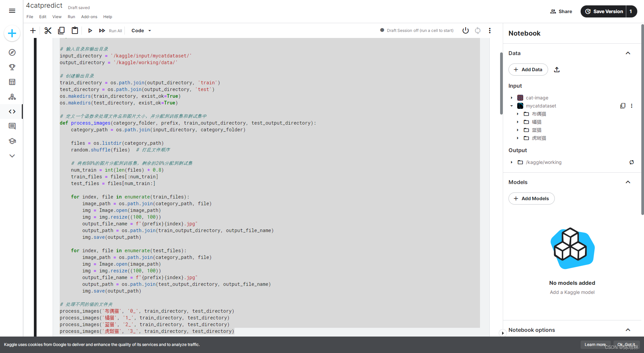644x353 pixels.
Task: Click the Save Version button
Action: pos(604,11)
